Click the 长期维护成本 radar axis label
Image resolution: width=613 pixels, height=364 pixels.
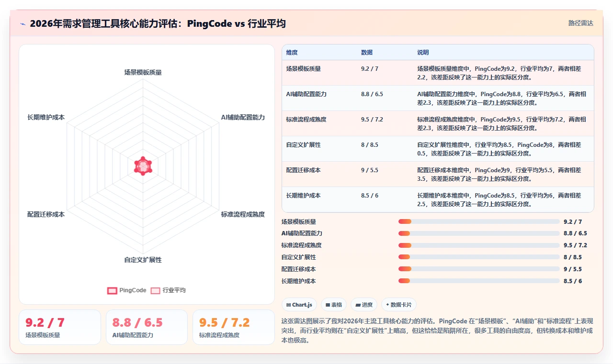(x=46, y=117)
